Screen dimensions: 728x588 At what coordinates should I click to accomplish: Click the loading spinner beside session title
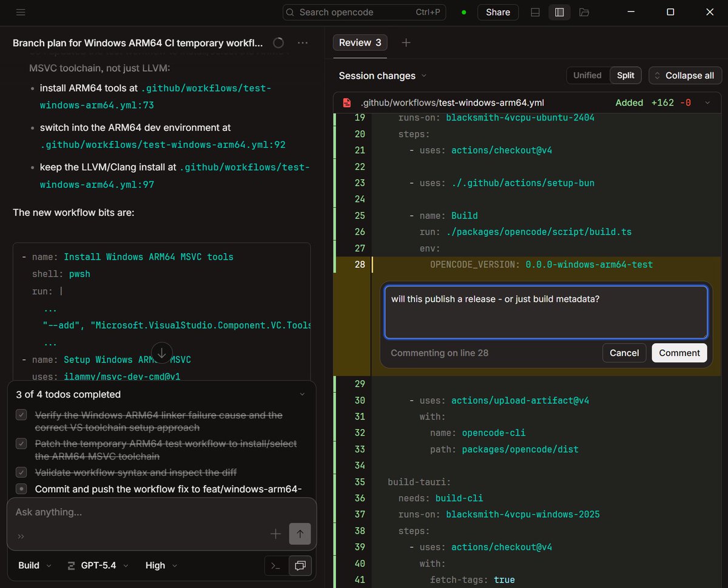278,43
